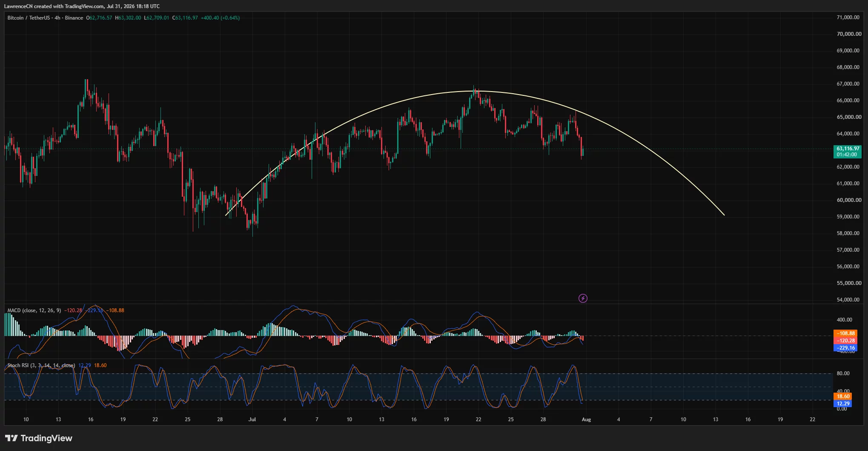This screenshot has height=451, width=868.
Task: Click the blue 12.29 value in the Stoch RSI header
Action: pyautogui.click(x=85, y=365)
